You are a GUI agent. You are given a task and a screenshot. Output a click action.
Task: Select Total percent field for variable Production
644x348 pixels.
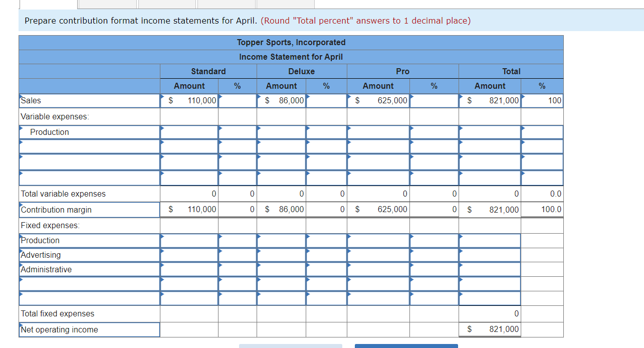(542, 132)
